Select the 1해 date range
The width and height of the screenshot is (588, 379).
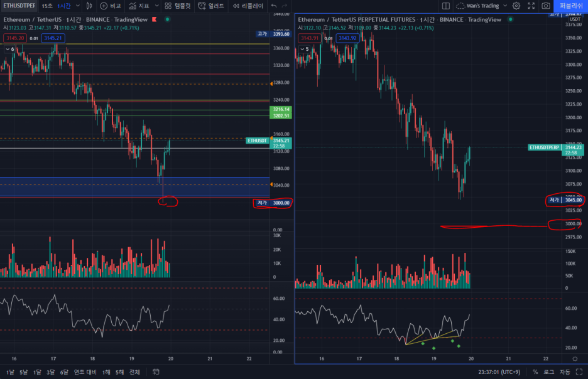pyautogui.click(x=106, y=372)
